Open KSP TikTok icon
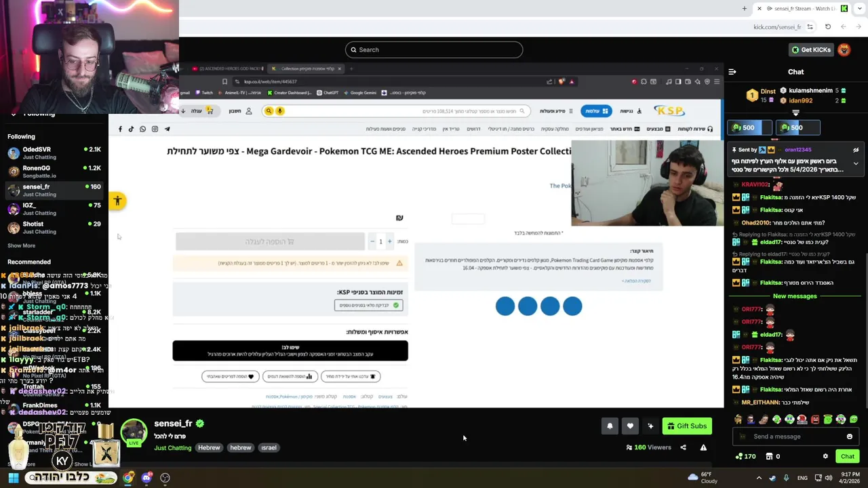The width and height of the screenshot is (868, 488). coord(131,129)
